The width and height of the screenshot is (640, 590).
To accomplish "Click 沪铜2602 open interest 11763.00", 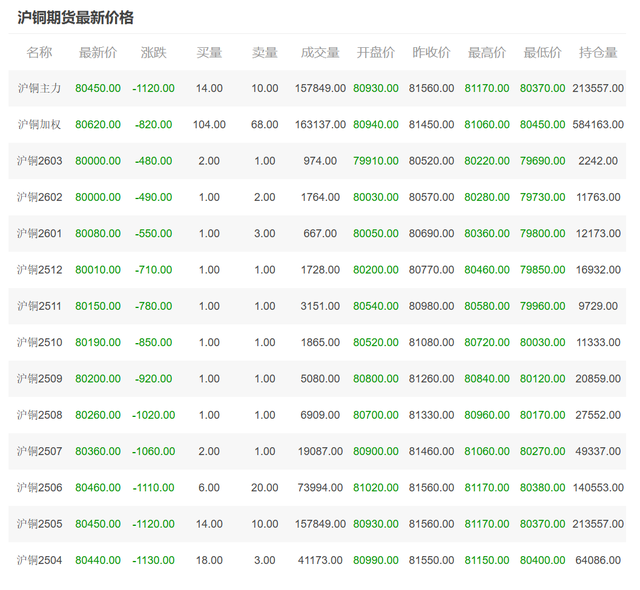I will (x=598, y=197).
